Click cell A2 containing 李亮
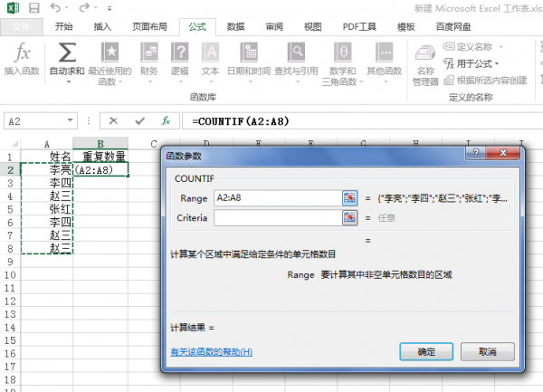Screen dimensions: 543x392 47,169
